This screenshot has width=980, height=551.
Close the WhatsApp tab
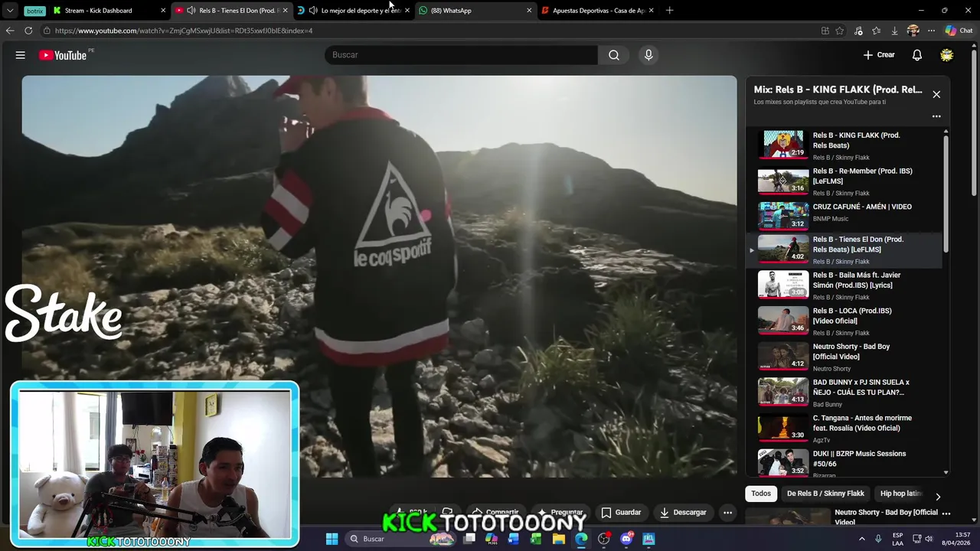529,11
